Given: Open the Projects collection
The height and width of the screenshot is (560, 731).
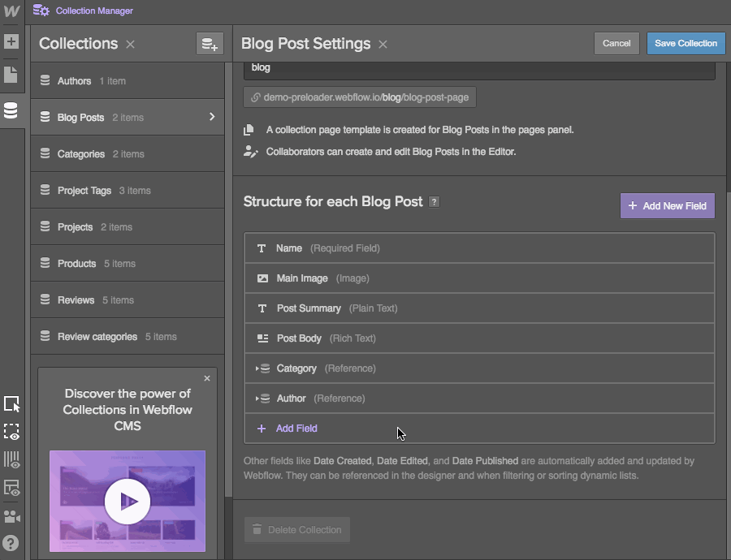Looking at the screenshot, I should click(128, 227).
